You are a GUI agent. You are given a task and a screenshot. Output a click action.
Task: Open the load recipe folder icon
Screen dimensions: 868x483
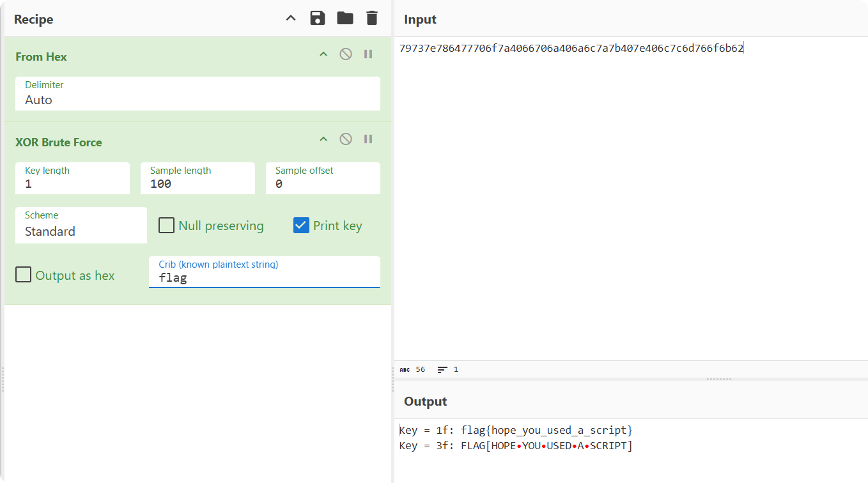(345, 18)
